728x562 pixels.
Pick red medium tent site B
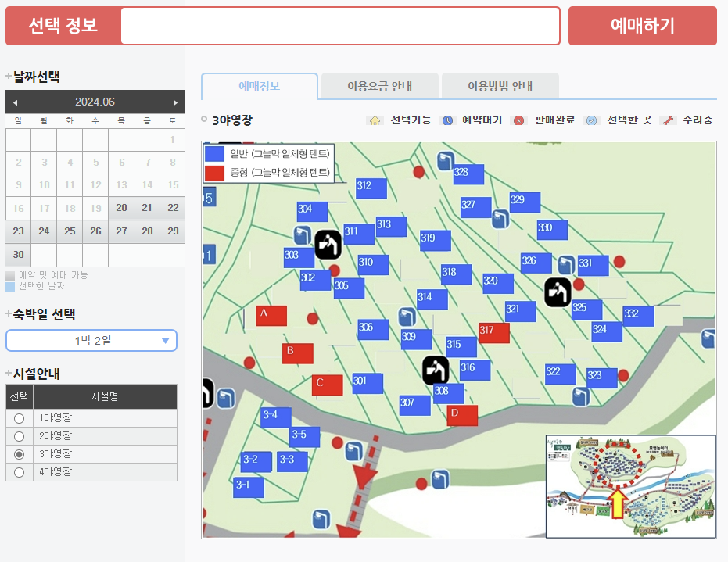pos(298,353)
